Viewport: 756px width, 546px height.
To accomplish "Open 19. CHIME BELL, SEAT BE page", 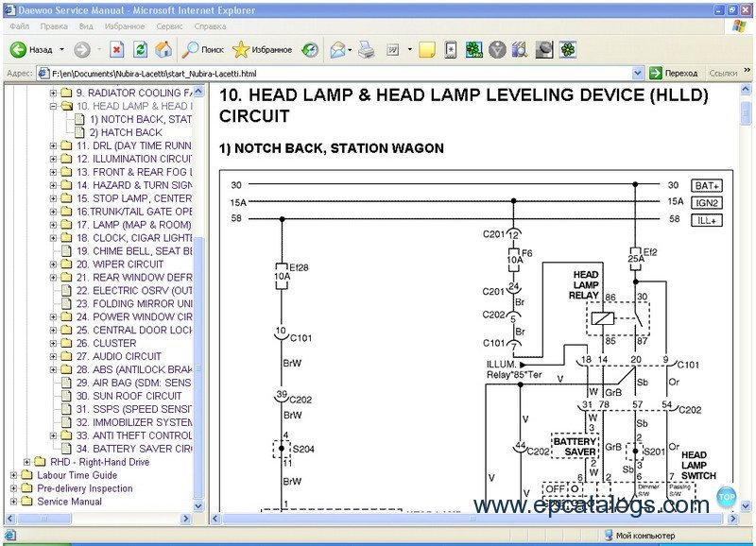I will click(x=134, y=251).
